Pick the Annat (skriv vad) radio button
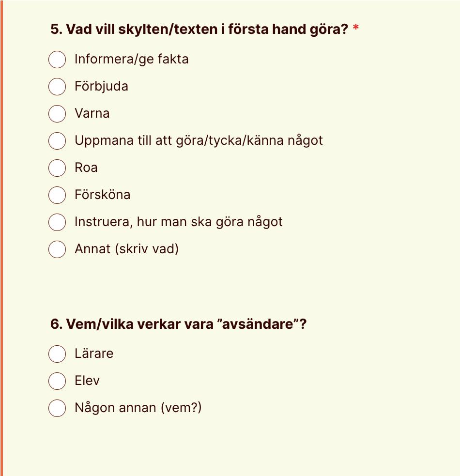Screen dimensions: 460x476 click(x=57, y=249)
